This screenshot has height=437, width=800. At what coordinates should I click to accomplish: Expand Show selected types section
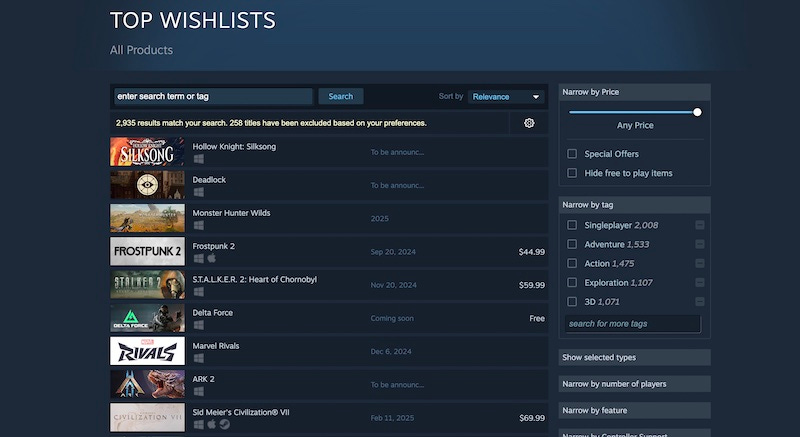634,357
